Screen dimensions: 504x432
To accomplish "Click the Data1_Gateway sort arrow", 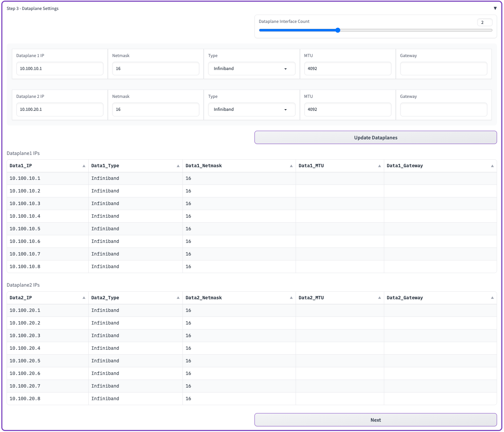I will 492,166.
